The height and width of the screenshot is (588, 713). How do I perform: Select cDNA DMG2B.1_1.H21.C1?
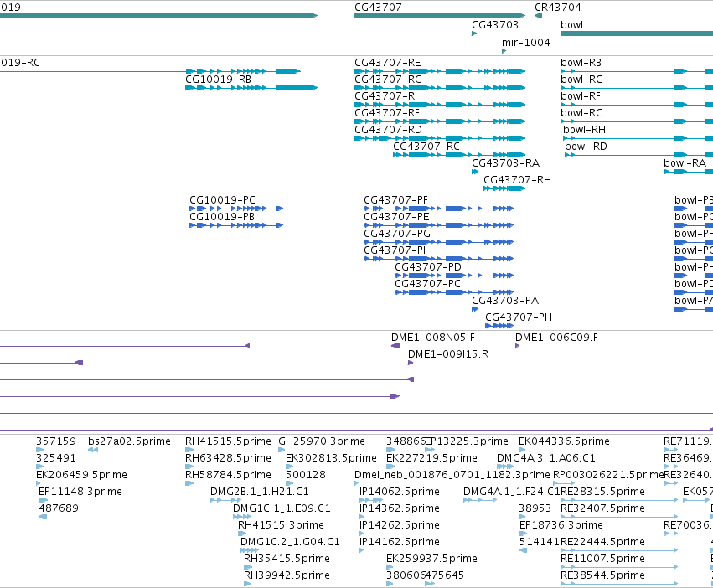coord(259,492)
